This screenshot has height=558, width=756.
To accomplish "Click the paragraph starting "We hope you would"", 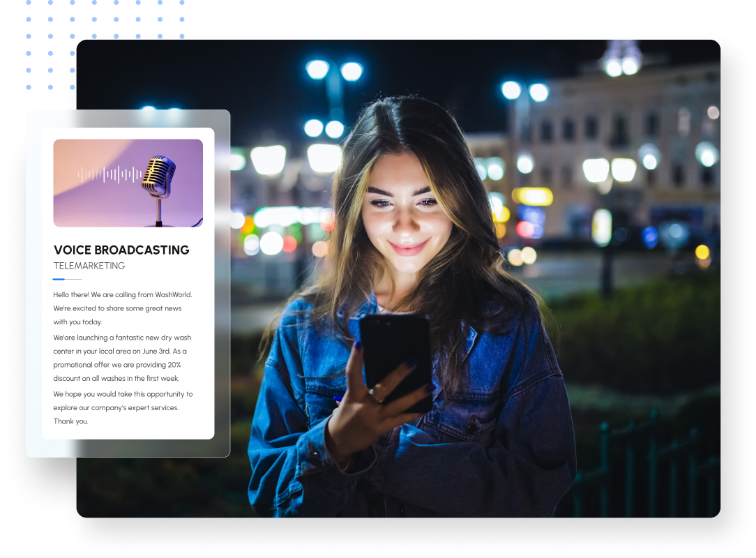I will (123, 401).
